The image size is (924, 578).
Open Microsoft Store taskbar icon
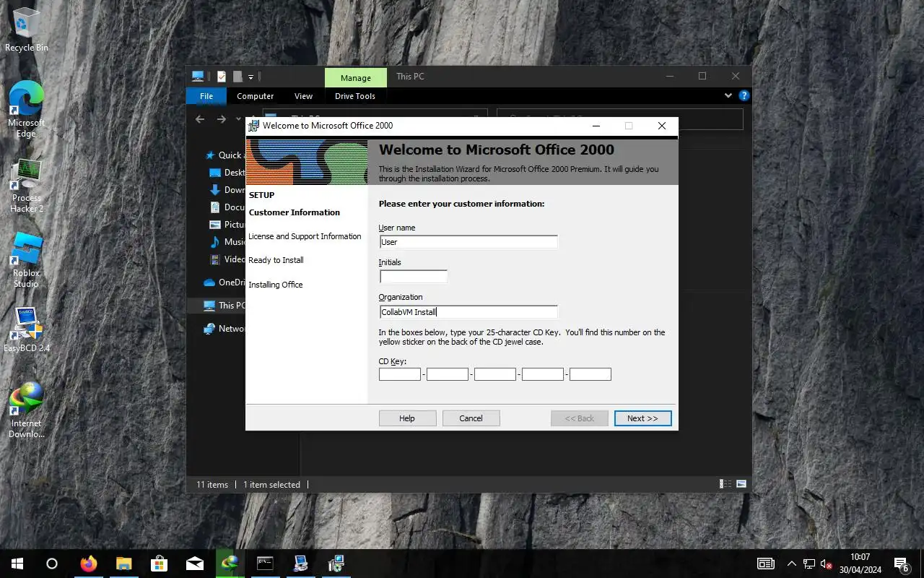tap(159, 564)
